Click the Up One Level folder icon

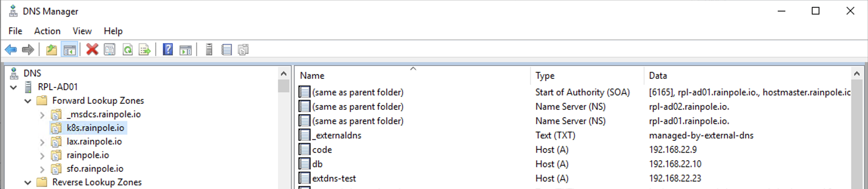point(51,50)
